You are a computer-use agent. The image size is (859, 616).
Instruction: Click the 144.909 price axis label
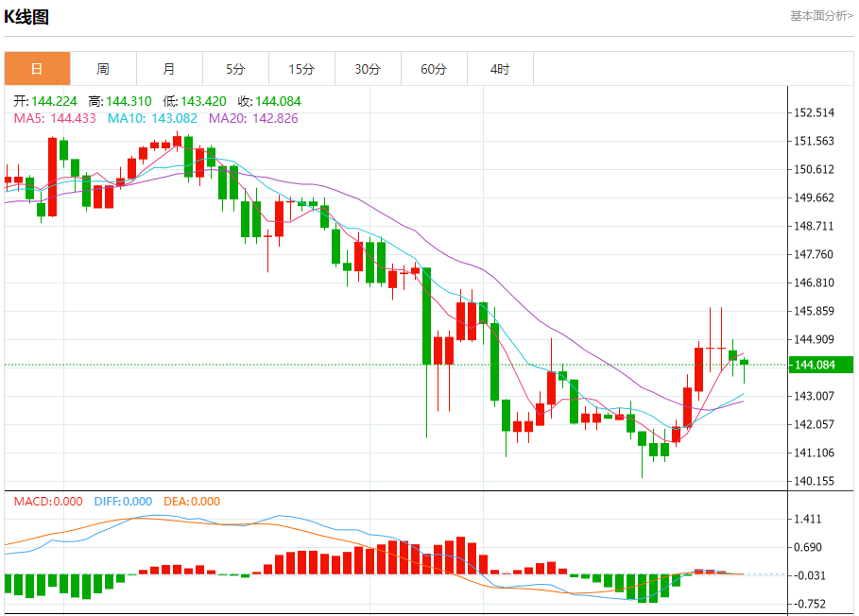tap(814, 339)
